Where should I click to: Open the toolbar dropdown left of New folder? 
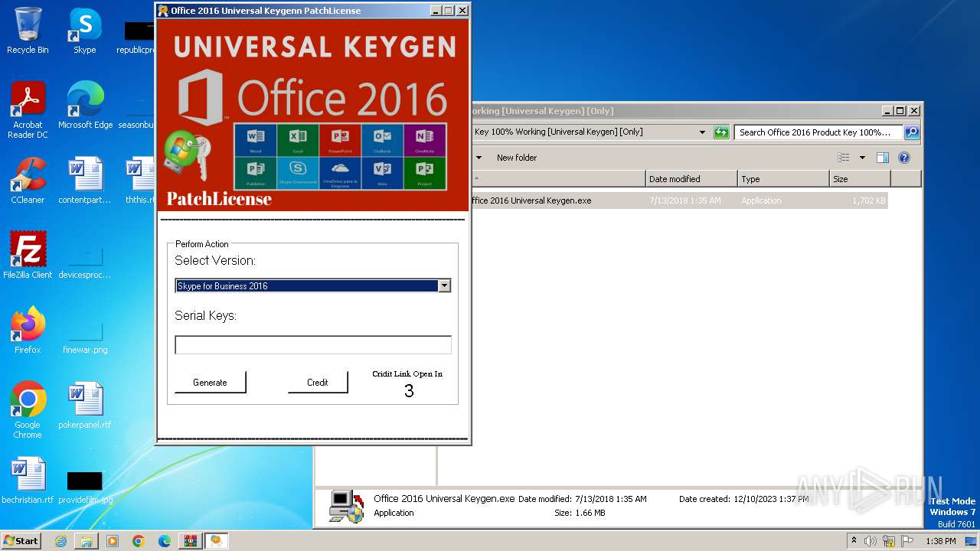click(479, 158)
